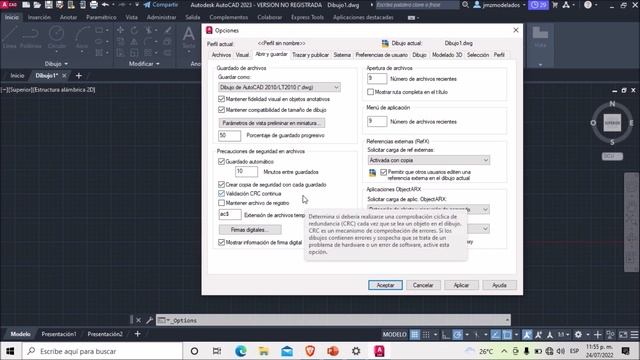The image size is (640, 360).
Task: Click the Ayuda button
Action: [x=499, y=285]
